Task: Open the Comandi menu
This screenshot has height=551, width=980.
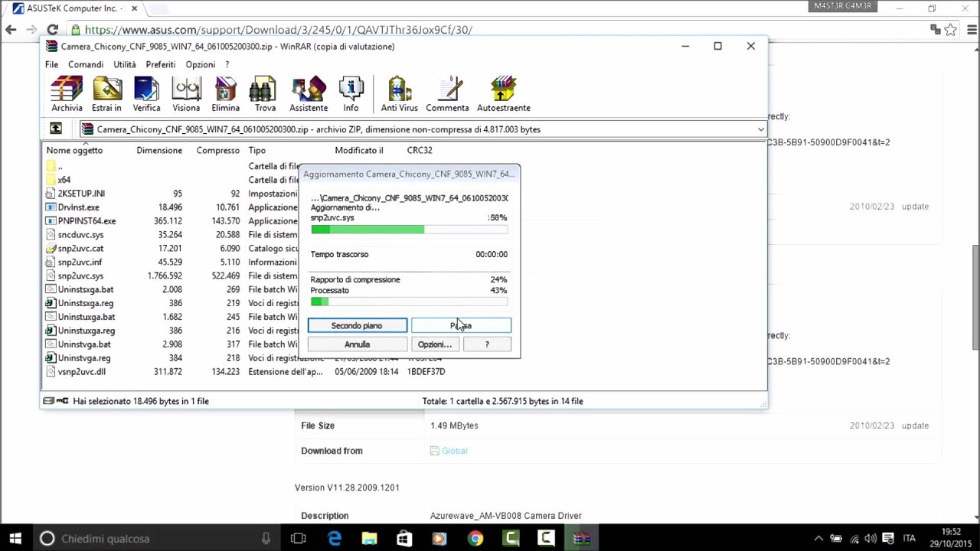Action: 86,64
